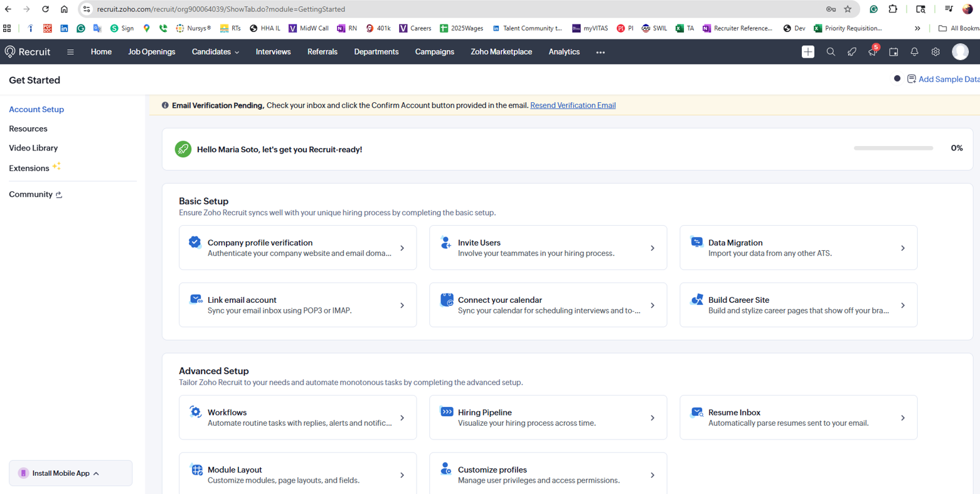Open Invite Users chevron arrow
The height and width of the screenshot is (494, 980).
click(652, 248)
